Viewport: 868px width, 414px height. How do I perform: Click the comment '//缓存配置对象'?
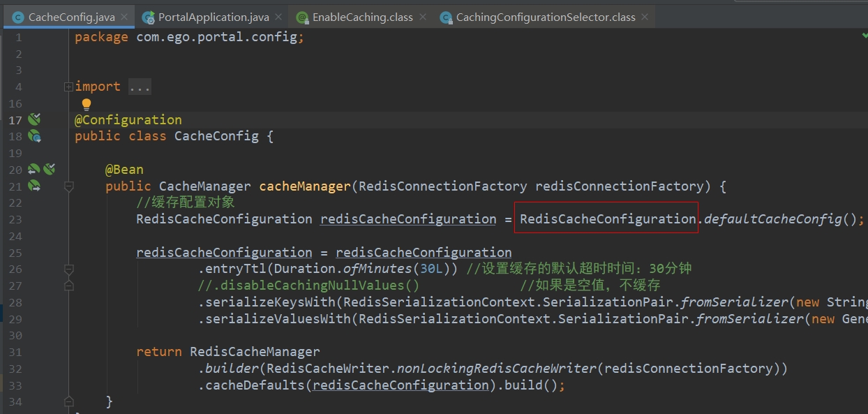coord(186,202)
